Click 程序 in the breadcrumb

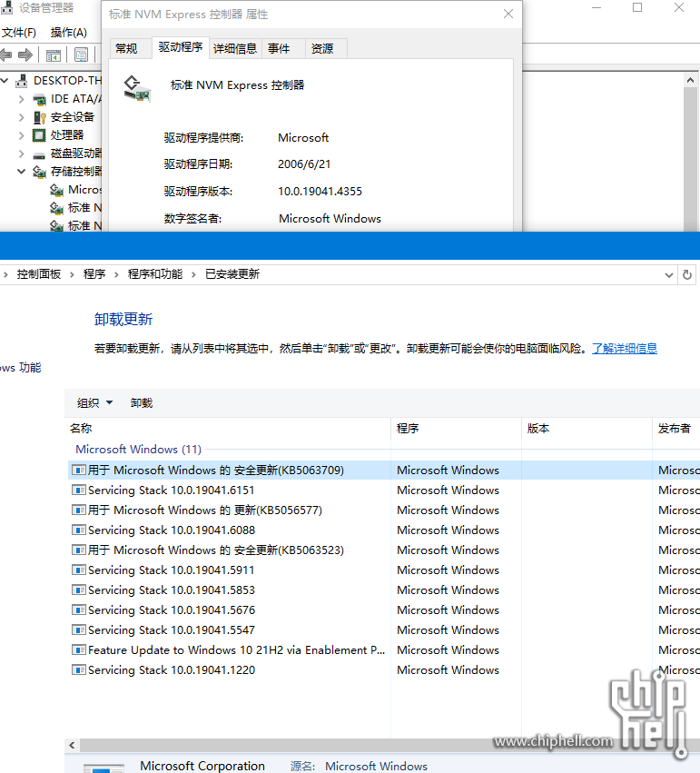pyautogui.click(x=94, y=274)
